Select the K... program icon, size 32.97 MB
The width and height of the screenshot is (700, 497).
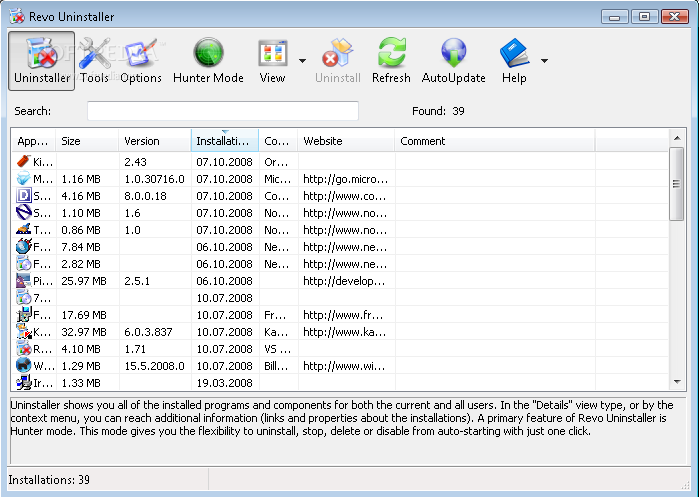click(24, 331)
